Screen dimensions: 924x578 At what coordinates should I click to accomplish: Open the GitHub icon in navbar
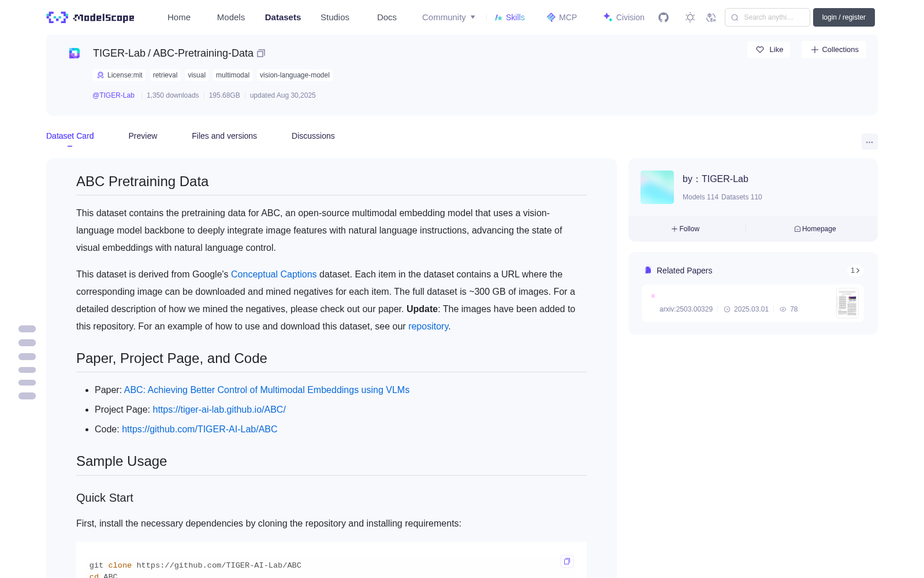click(x=664, y=17)
